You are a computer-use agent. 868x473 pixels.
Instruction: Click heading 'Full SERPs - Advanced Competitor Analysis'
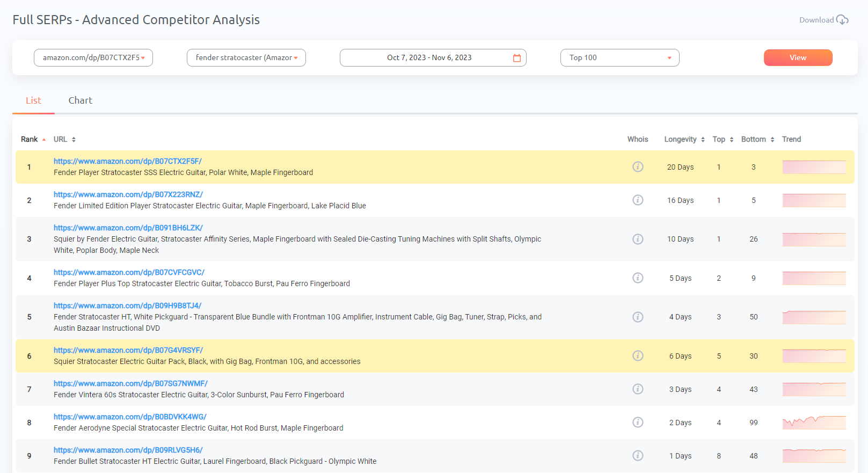(x=136, y=20)
